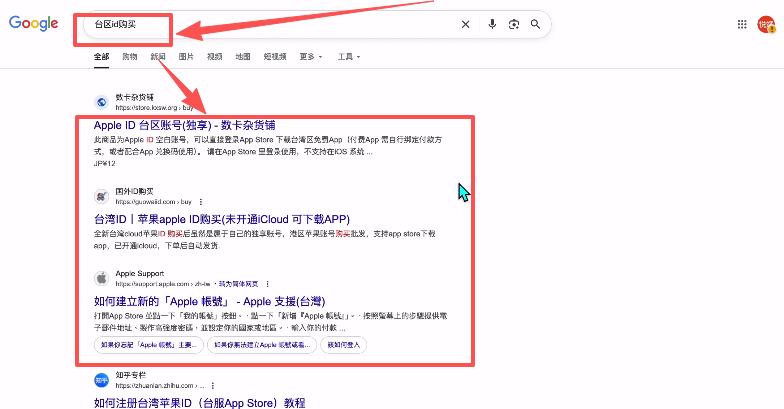Image resolution: width=784 pixels, height=409 pixels.
Task: Switch to the 视频 tab
Action: 214,56
